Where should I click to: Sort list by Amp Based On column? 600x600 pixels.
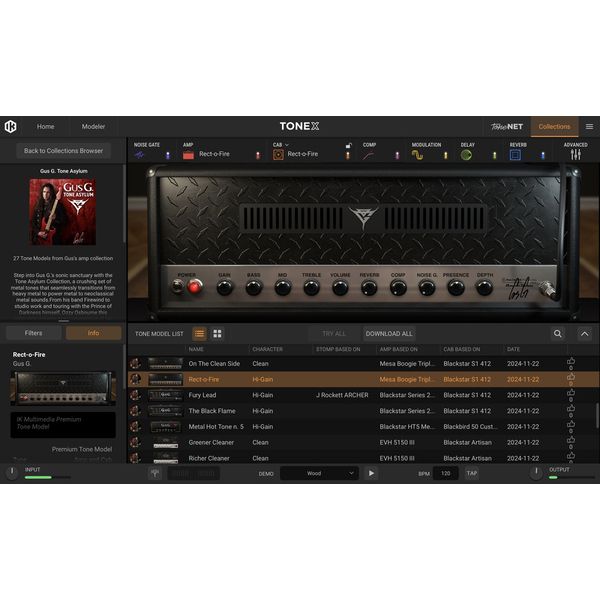pos(398,349)
